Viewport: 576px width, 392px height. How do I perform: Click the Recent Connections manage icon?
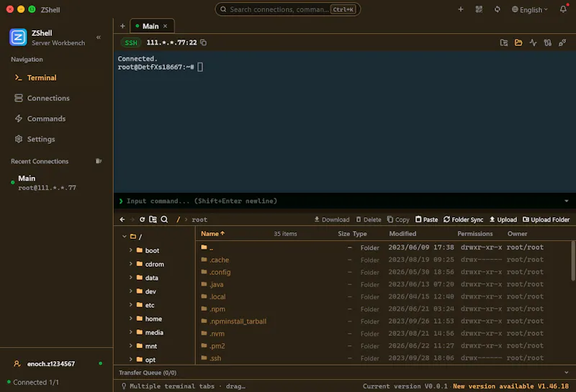pyautogui.click(x=99, y=161)
